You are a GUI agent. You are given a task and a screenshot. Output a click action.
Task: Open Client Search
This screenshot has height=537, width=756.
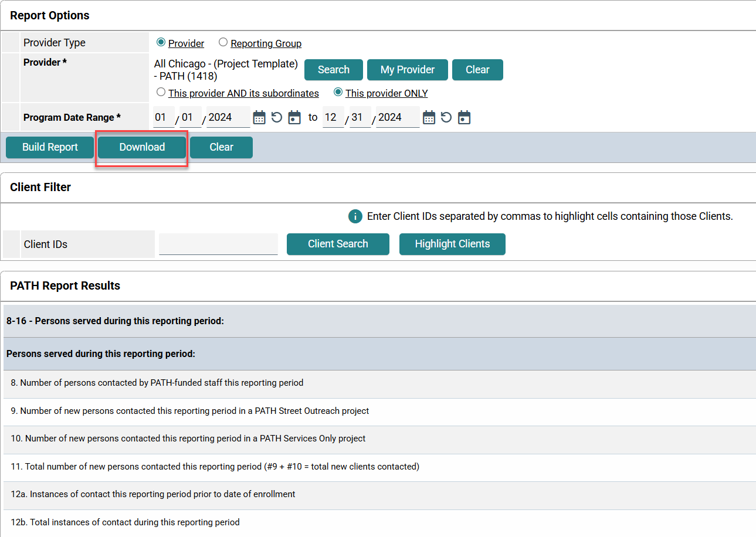(338, 244)
